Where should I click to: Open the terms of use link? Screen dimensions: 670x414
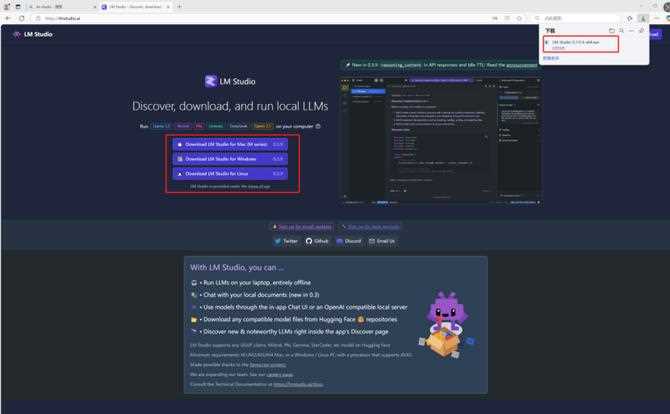261,187
